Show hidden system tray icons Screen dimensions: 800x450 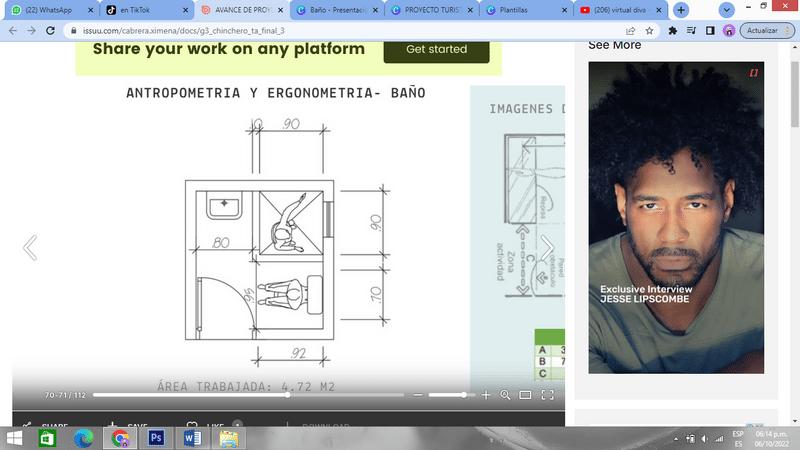click(x=676, y=439)
